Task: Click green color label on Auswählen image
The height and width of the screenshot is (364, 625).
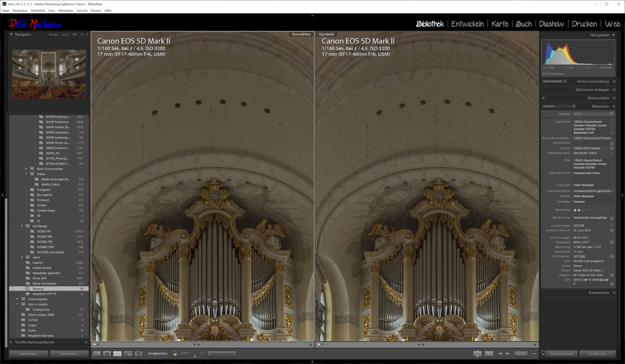Action: click(303, 345)
